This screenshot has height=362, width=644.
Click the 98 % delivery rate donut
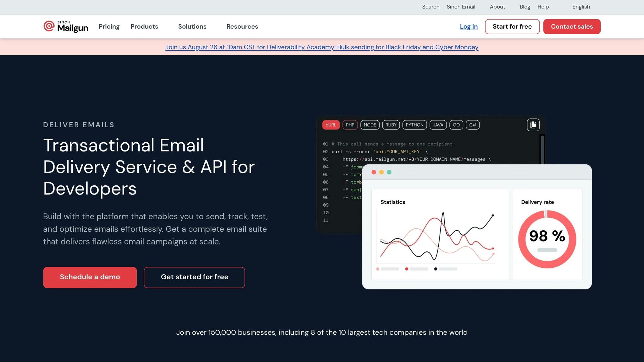pyautogui.click(x=547, y=239)
